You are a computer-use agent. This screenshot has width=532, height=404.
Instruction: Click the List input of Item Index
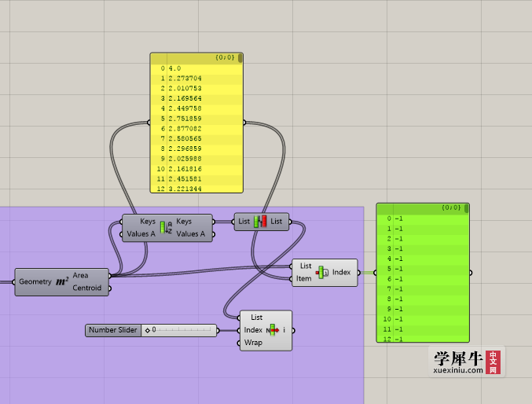tap(306, 266)
